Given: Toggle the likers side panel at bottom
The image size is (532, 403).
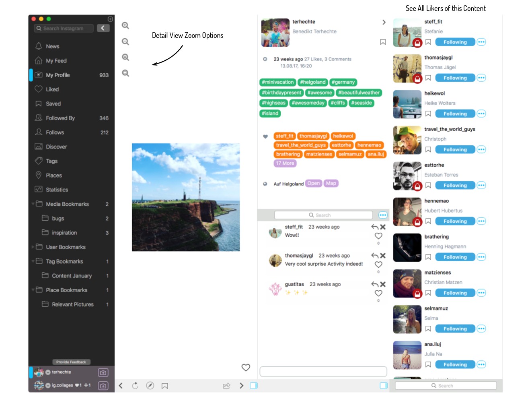Looking at the screenshot, I should point(384,386).
